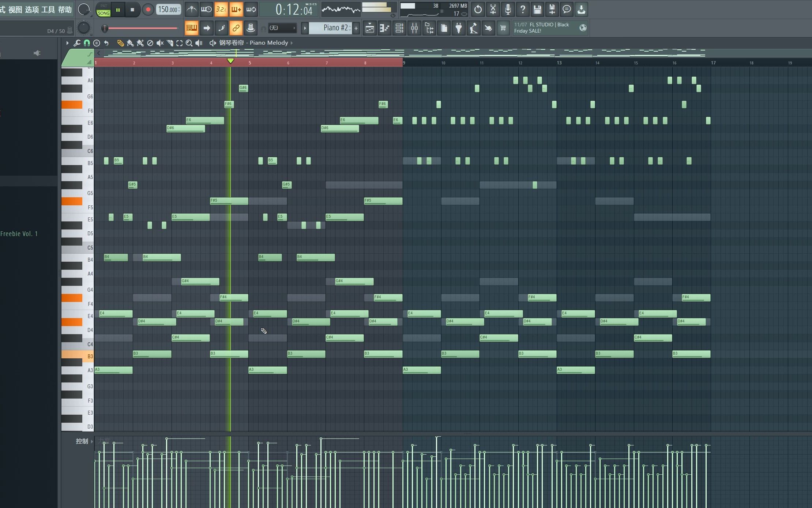Image resolution: width=812 pixels, height=508 pixels.
Task: Open the Mixer view
Action: 414,28
